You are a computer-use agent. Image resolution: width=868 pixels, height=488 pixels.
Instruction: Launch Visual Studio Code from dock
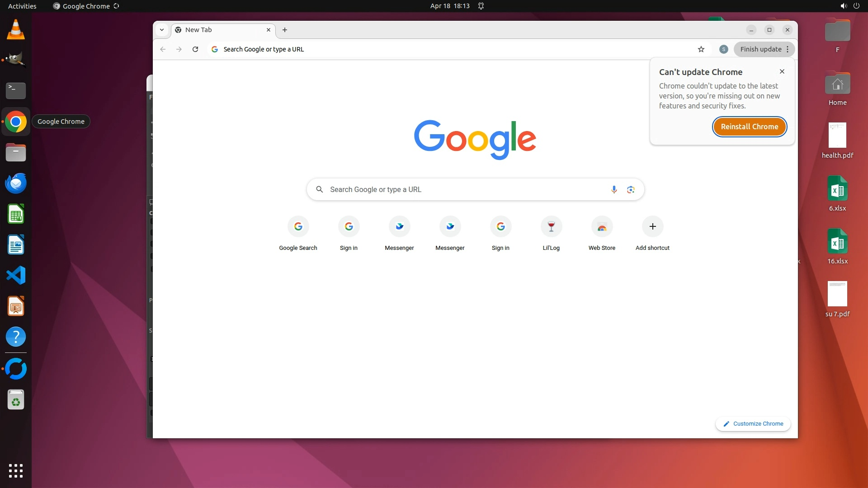(x=16, y=275)
